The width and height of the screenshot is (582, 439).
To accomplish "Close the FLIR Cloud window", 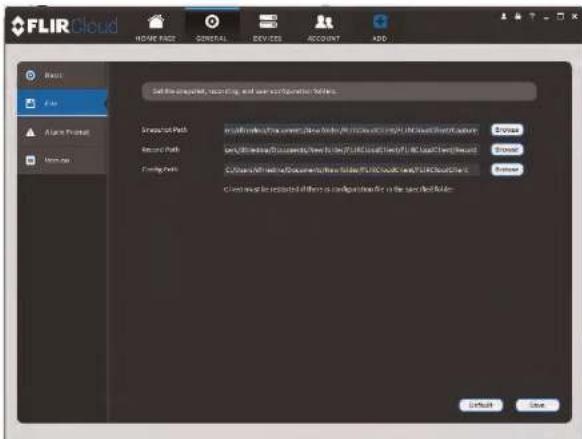I will pyautogui.click(x=575, y=17).
